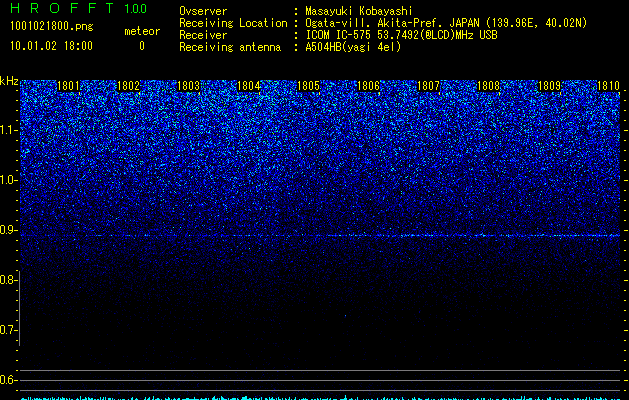Click the 0.7 kHz axis label
This screenshot has width=629, height=400.
click(x=8, y=330)
